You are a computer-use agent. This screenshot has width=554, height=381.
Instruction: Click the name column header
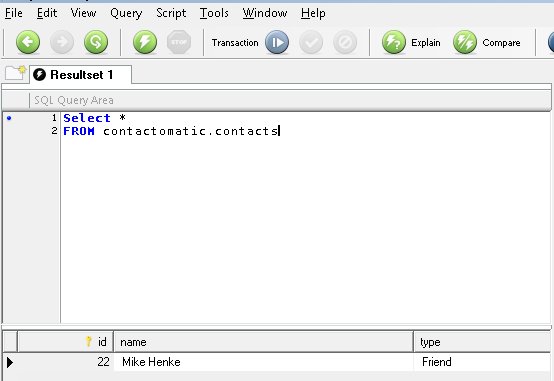(x=264, y=342)
